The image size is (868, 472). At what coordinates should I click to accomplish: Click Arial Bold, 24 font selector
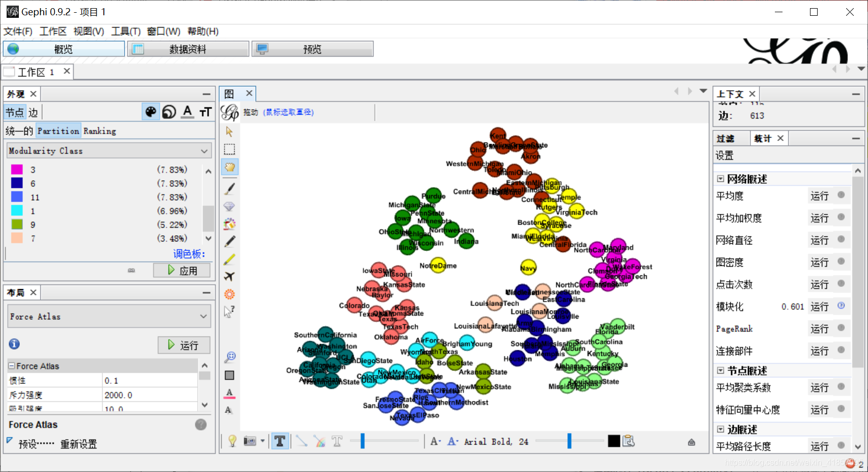tap(497, 441)
